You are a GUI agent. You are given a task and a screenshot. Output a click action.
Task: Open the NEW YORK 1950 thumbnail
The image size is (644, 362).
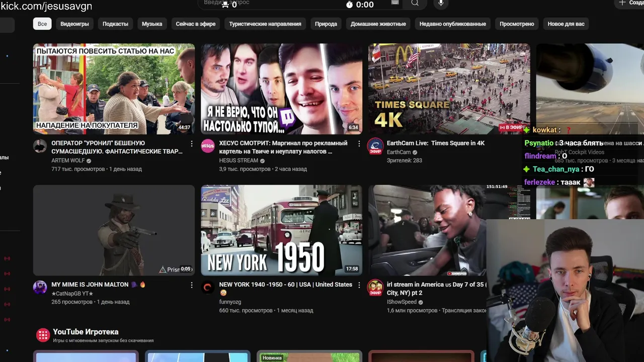point(281,230)
